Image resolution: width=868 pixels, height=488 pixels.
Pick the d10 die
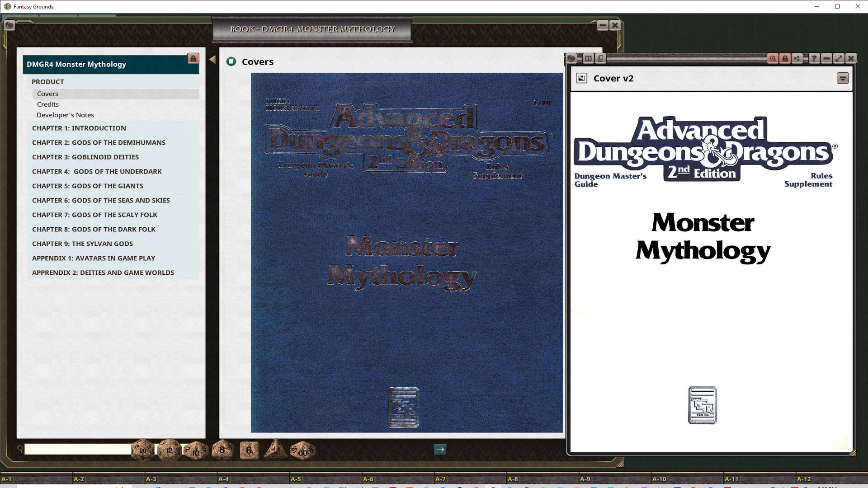click(x=196, y=450)
